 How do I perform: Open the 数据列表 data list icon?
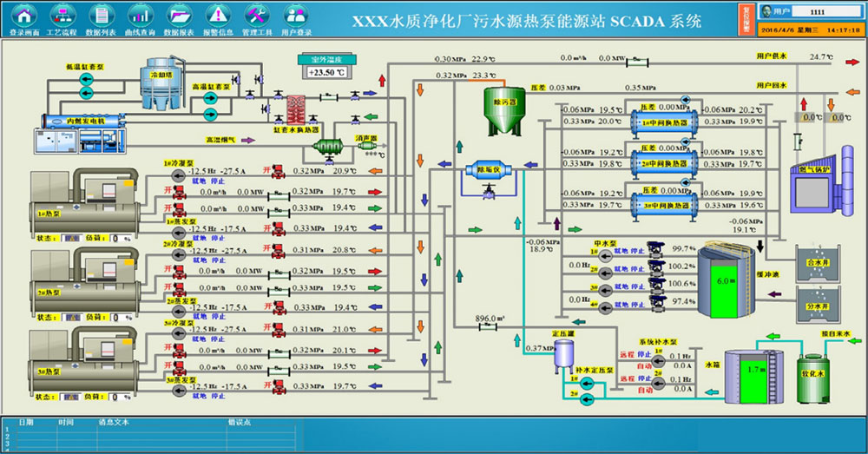point(101,15)
